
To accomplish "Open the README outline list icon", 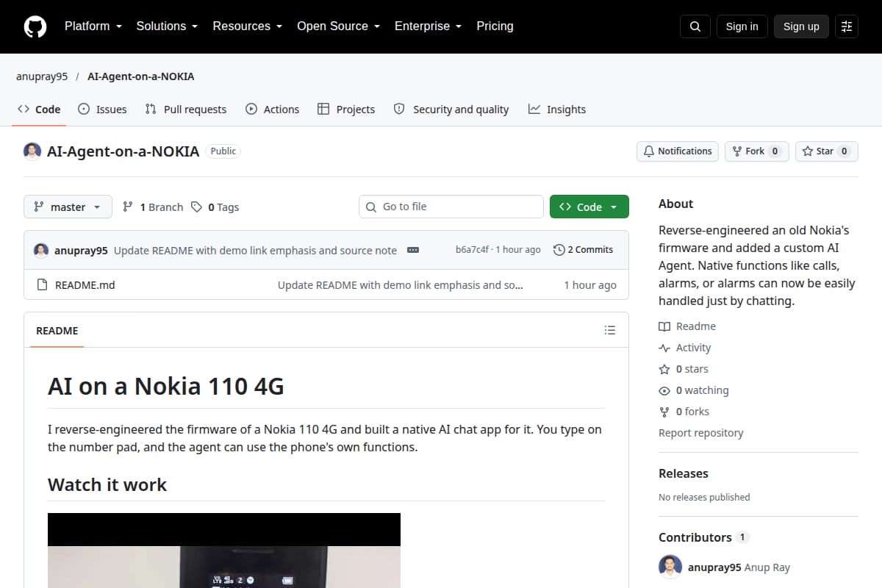I will [x=609, y=330].
